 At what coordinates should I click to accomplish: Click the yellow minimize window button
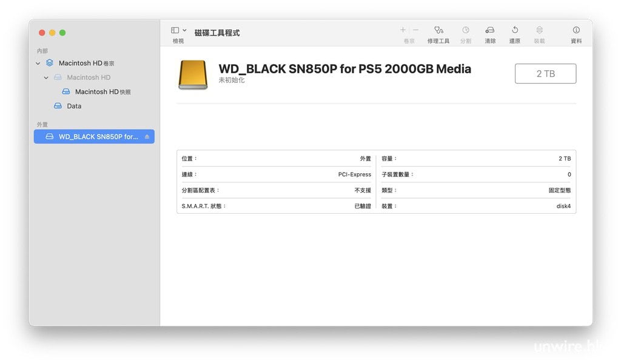pos(52,33)
